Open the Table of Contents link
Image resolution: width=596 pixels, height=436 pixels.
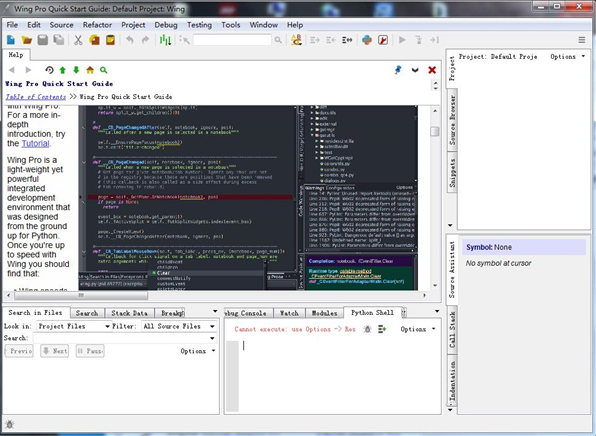coord(36,97)
